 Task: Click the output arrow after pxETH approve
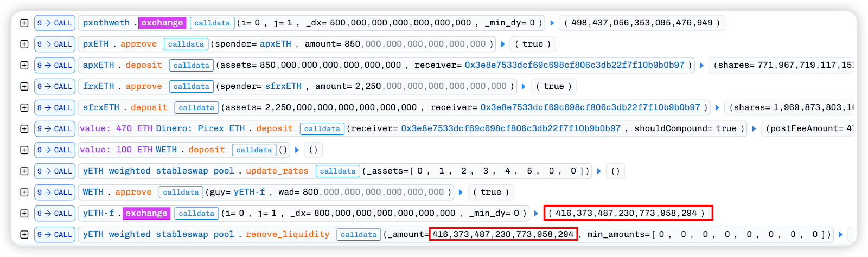503,44
